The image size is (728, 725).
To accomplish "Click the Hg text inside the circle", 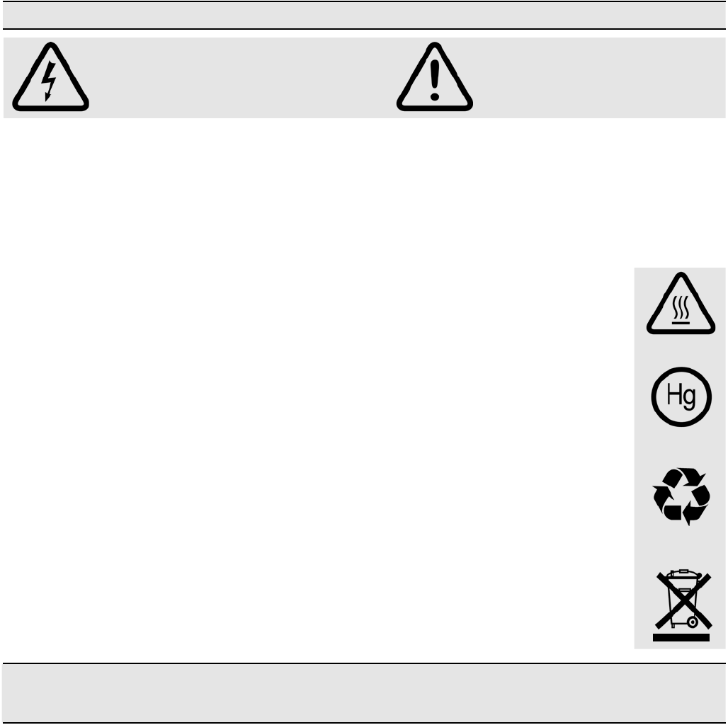I will (681, 396).
